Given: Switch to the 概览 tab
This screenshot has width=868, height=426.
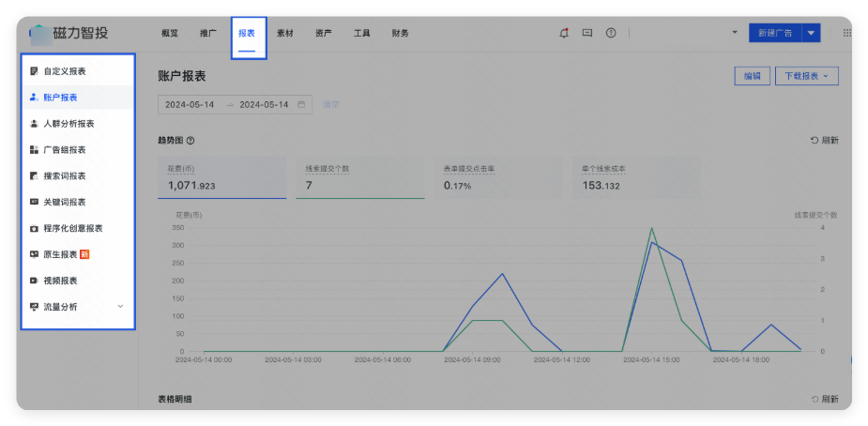Looking at the screenshot, I should click(170, 33).
